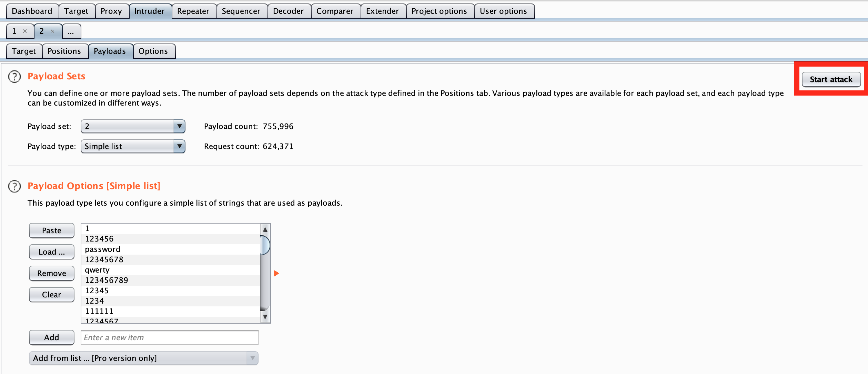This screenshot has width=868, height=374.
Task: Open the Proxy tab
Action: click(x=111, y=11)
